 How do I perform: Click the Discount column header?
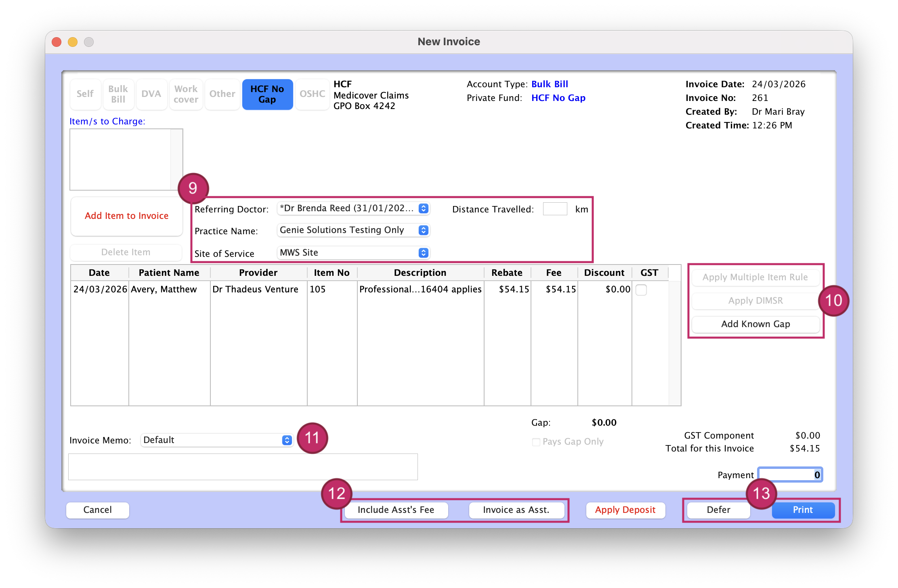click(x=604, y=273)
